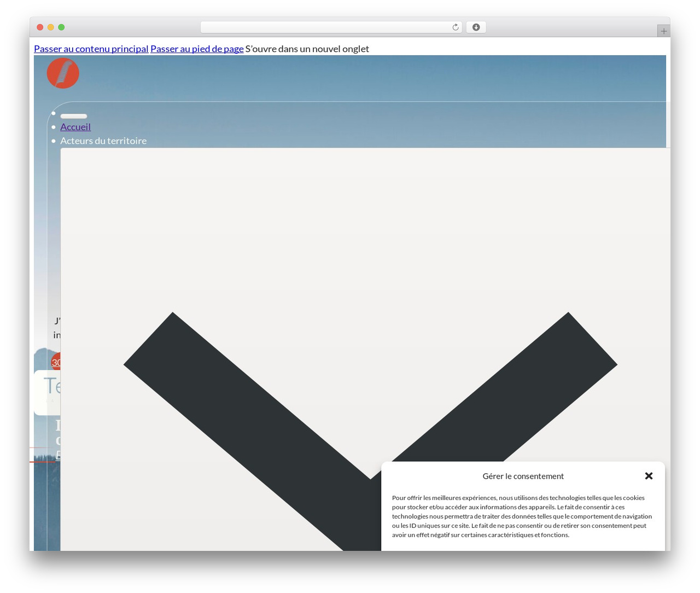Open the browser downloads button
The image size is (700, 593).
[476, 27]
